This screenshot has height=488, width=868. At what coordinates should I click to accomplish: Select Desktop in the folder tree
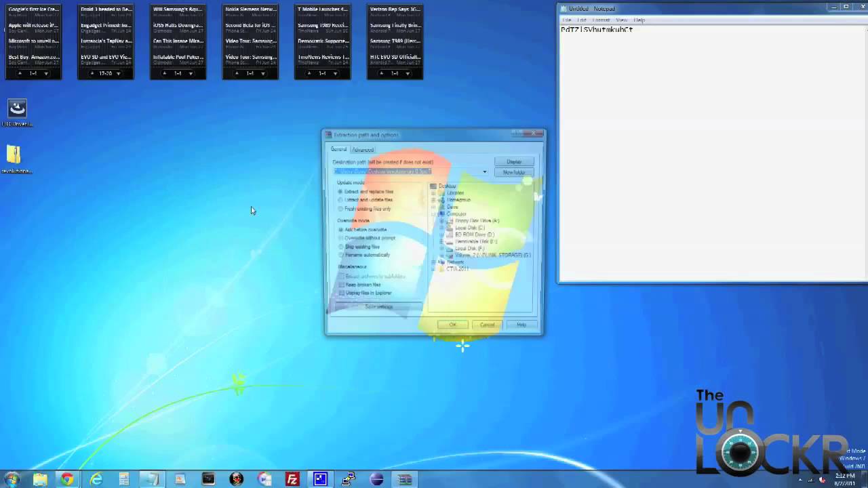pyautogui.click(x=447, y=186)
